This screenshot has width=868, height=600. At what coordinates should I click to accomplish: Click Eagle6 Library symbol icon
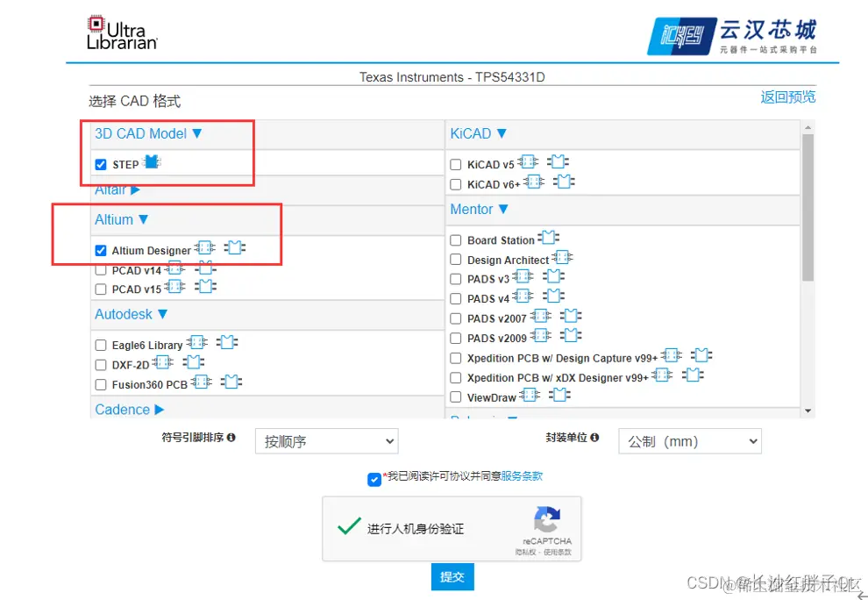pos(197,342)
